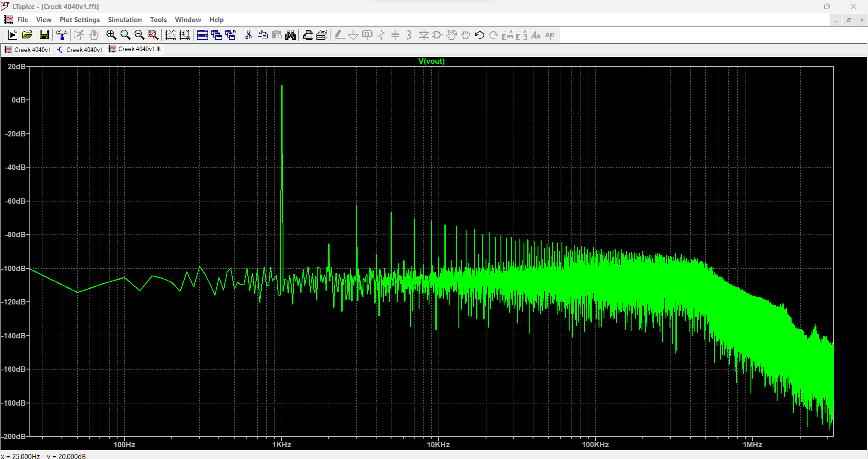Click the -200dB vertical axis label
The image size is (868, 459).
click(x=14, y=436)
